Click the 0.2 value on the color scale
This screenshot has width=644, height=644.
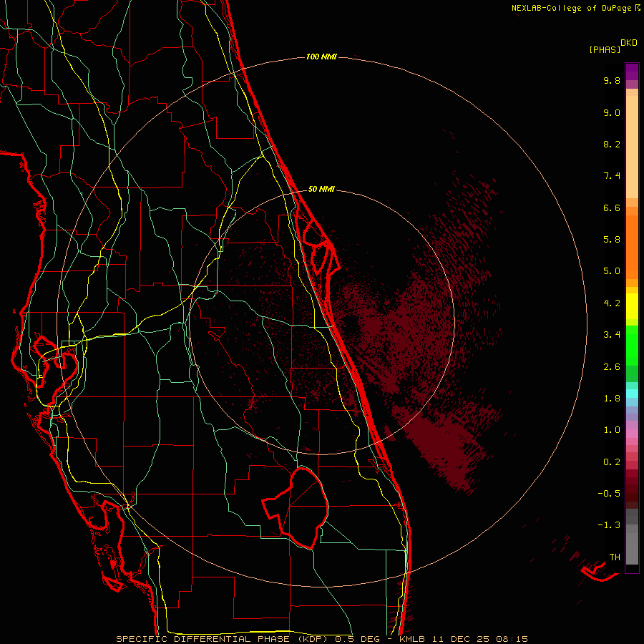click(x=612, y=462)
